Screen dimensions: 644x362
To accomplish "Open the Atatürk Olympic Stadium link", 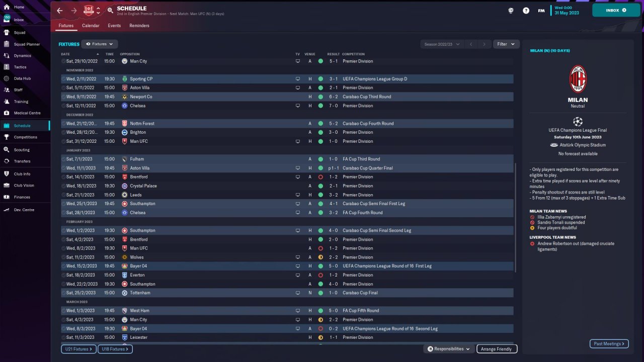I will [x=582, y=145].
